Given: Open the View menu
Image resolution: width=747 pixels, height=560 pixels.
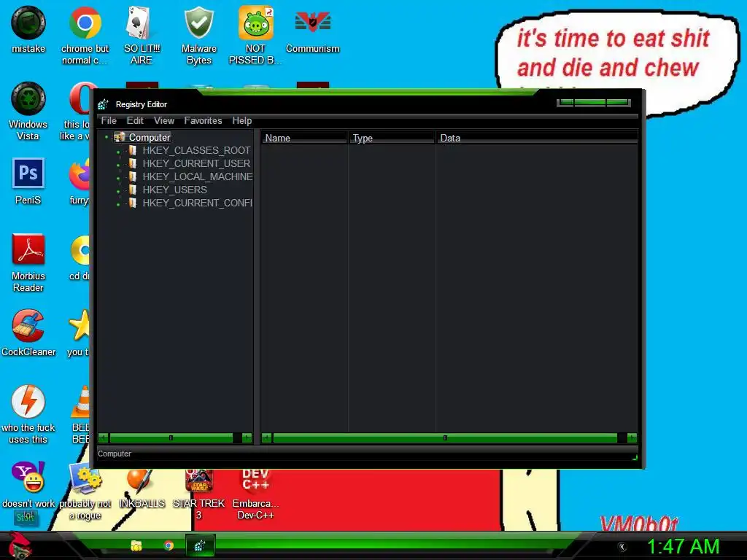Looking at the screenshot, I should [x=164, y=120].
